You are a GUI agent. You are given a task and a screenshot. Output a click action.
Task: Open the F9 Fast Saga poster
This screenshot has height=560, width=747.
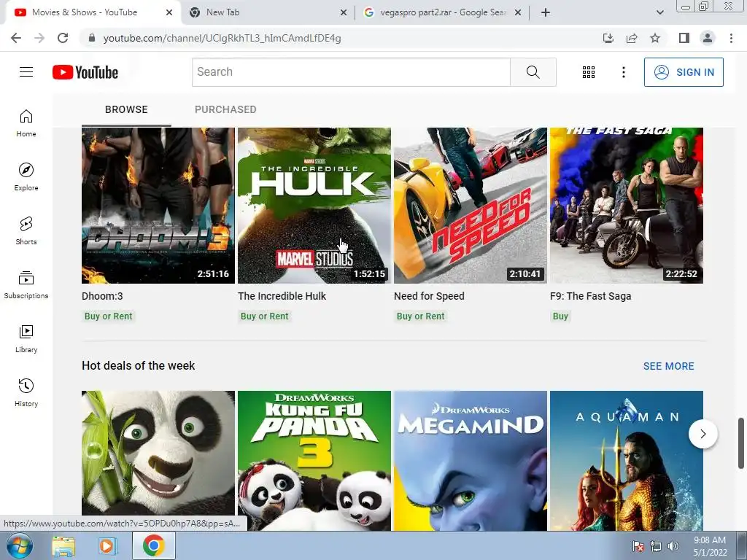[x=627, y=205]
